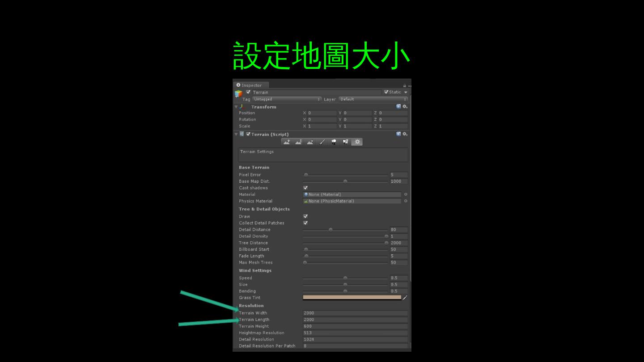Screen dimensions: 644x362
Task: Select the Raise/Lower Terrain tool icon
Action: click(287, 142)
